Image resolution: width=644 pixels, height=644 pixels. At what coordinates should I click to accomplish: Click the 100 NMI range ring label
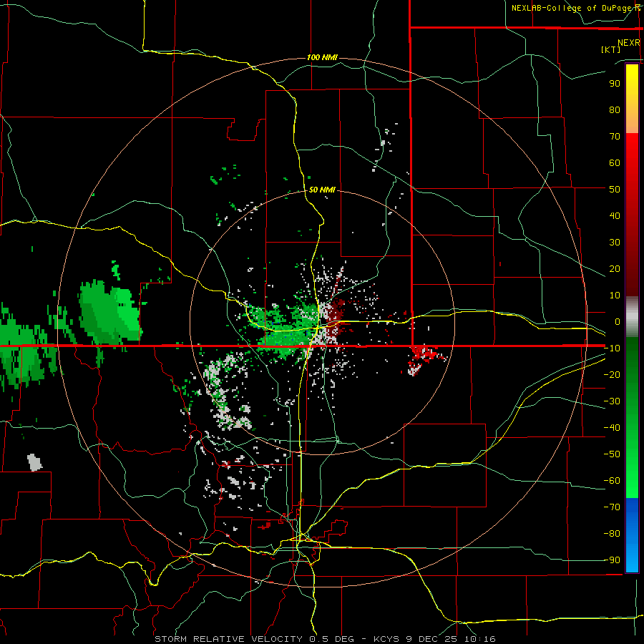pyautogui.click(x=322, y=57)
